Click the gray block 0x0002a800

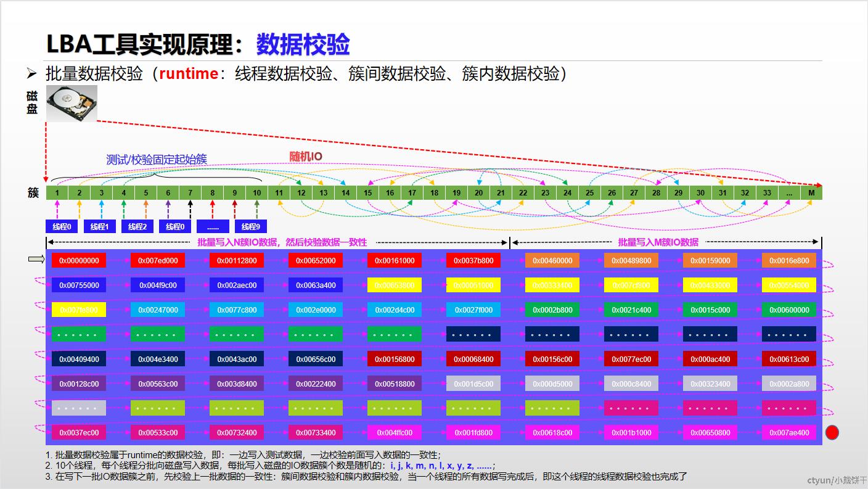point(789,384)
